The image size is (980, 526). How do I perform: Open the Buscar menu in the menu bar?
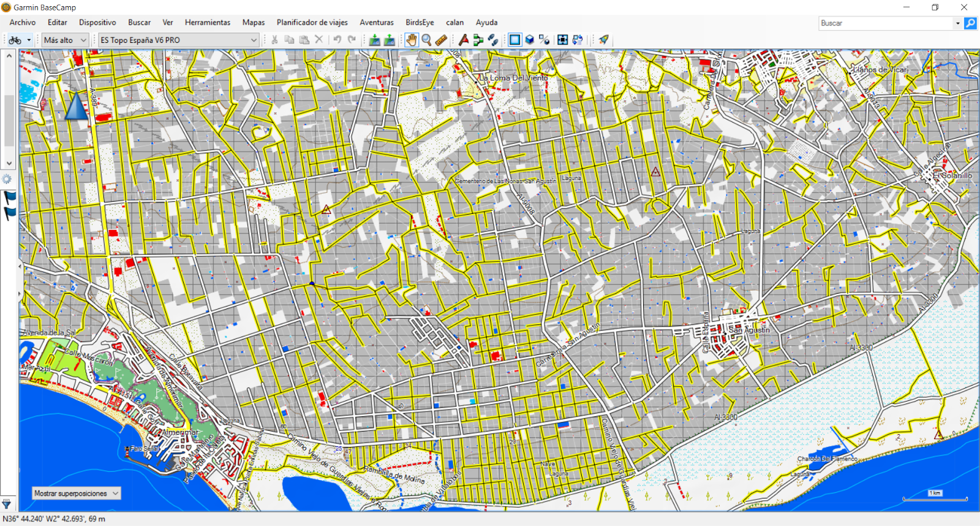[x=139, y=23]
